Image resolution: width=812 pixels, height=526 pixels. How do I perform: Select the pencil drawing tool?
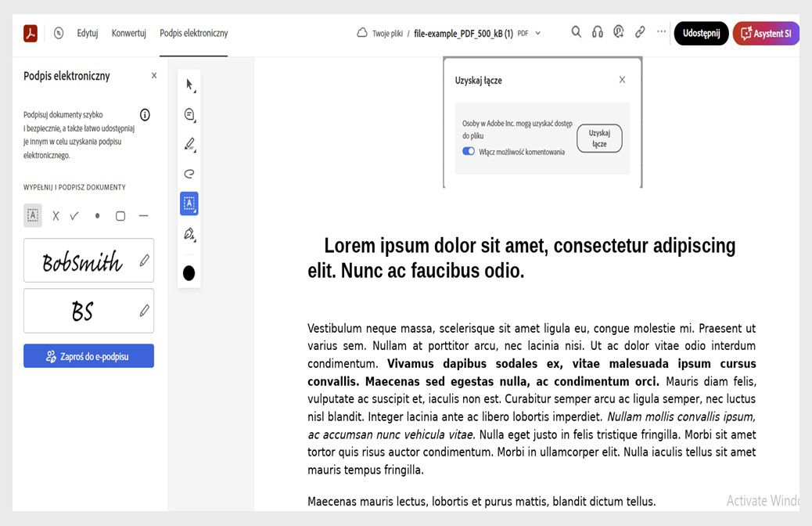tap(189, 143)
